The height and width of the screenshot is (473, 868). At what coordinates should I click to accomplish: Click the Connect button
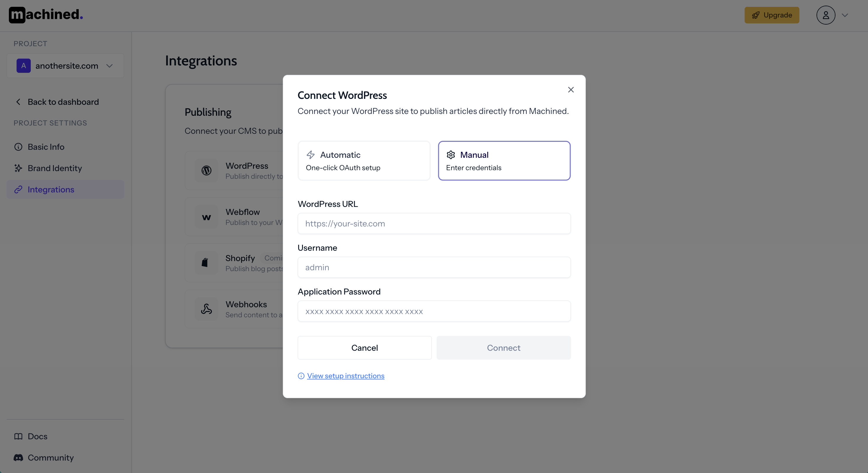pos(504,347)
